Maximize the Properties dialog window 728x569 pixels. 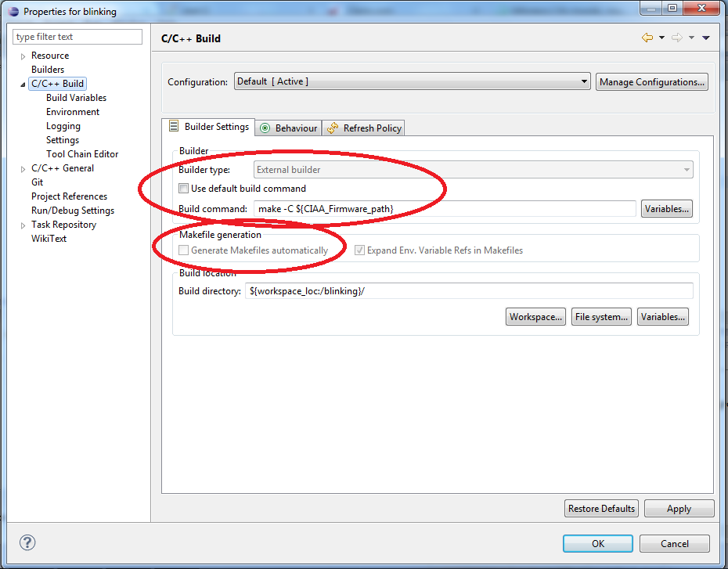coord(672,8)
